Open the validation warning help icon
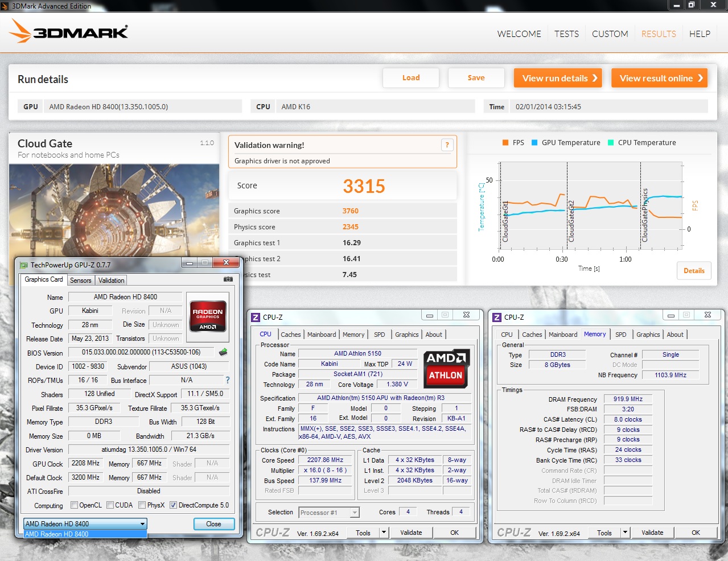The width and height of the screenshot is (728, 561). 447,145
